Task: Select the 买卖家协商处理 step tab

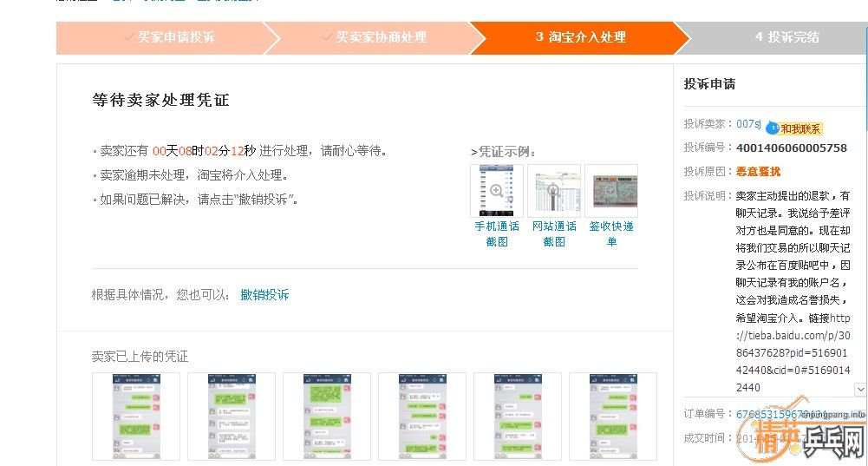Action: coord(375,37)
